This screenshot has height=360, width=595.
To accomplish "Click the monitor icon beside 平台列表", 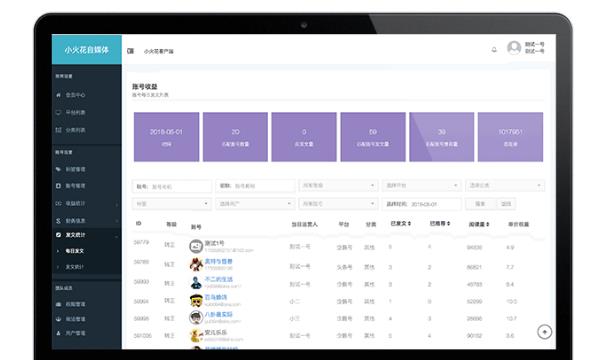I will 58,112.
